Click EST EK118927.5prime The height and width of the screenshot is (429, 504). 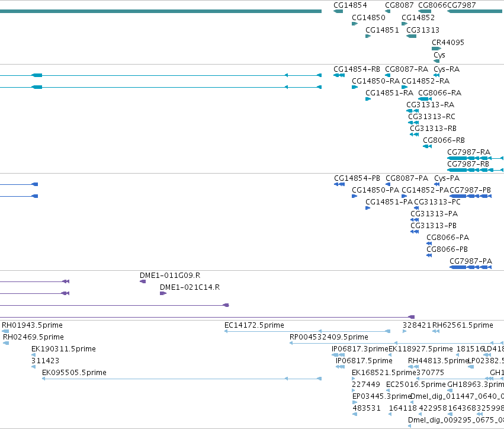tap(420, 349)
